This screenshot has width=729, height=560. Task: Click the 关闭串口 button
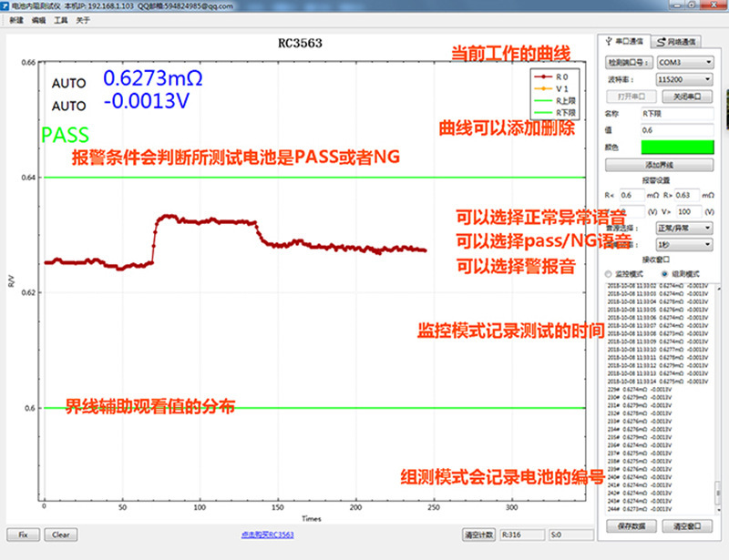pyautogui.click(x=687, y=97)
